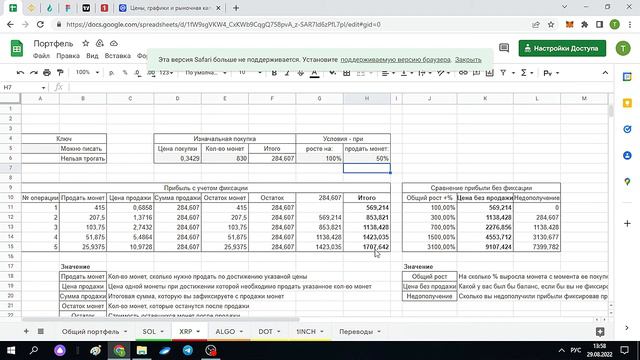Open Telegram from the taskbar

click(188, 350)
